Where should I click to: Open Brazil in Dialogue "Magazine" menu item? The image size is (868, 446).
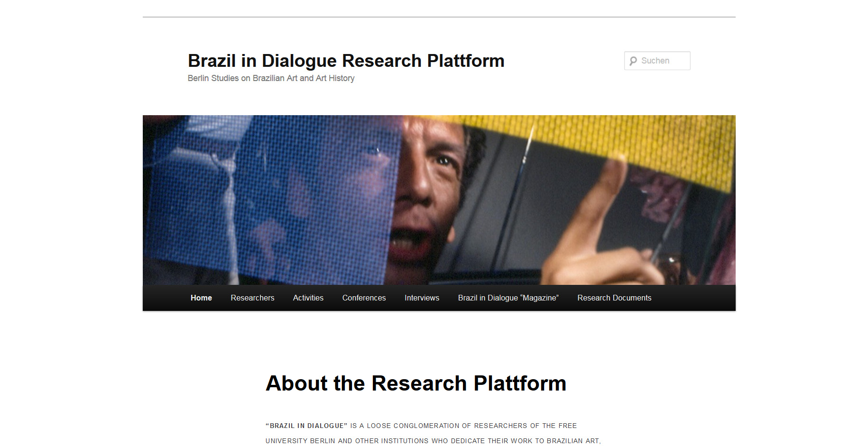[508, 298]
